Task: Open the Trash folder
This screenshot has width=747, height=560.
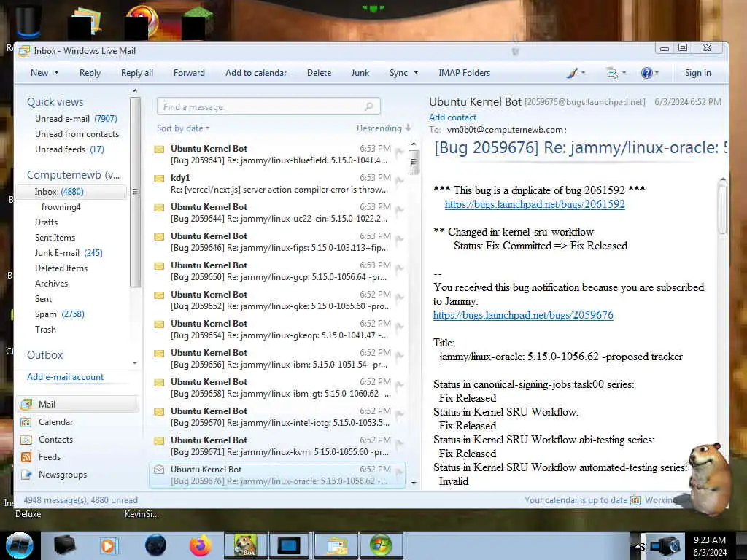Action: [45, 330]
